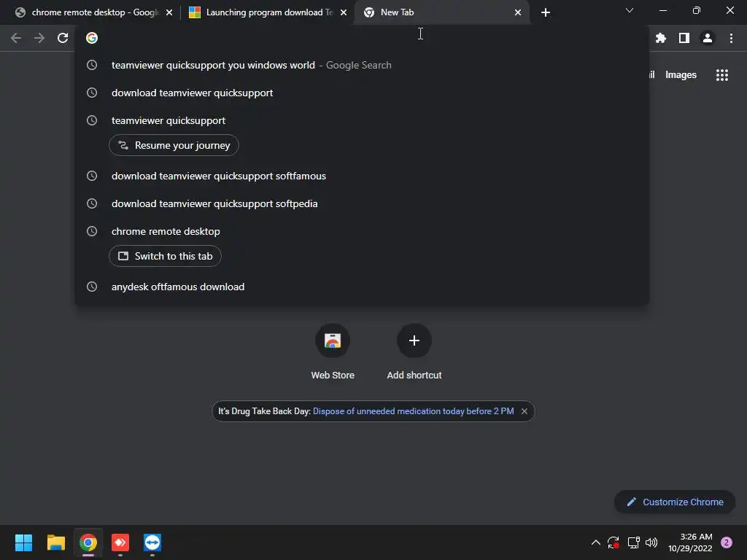Click Switch to this tab button
747x560 pixels.
(165, 256)
